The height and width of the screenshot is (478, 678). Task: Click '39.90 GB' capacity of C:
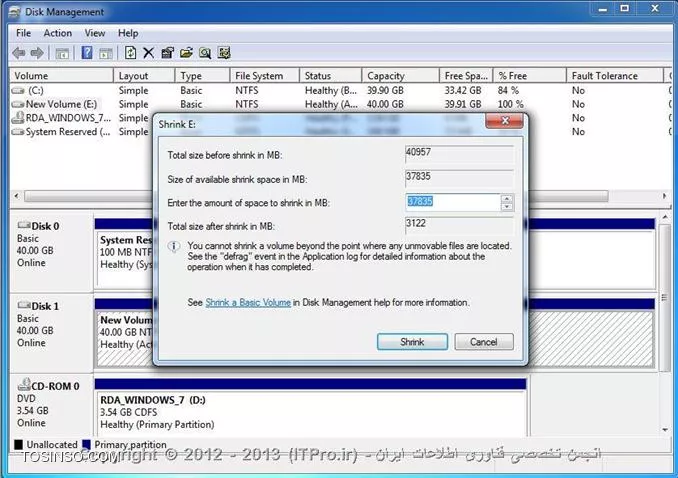(x=385, y=90)
